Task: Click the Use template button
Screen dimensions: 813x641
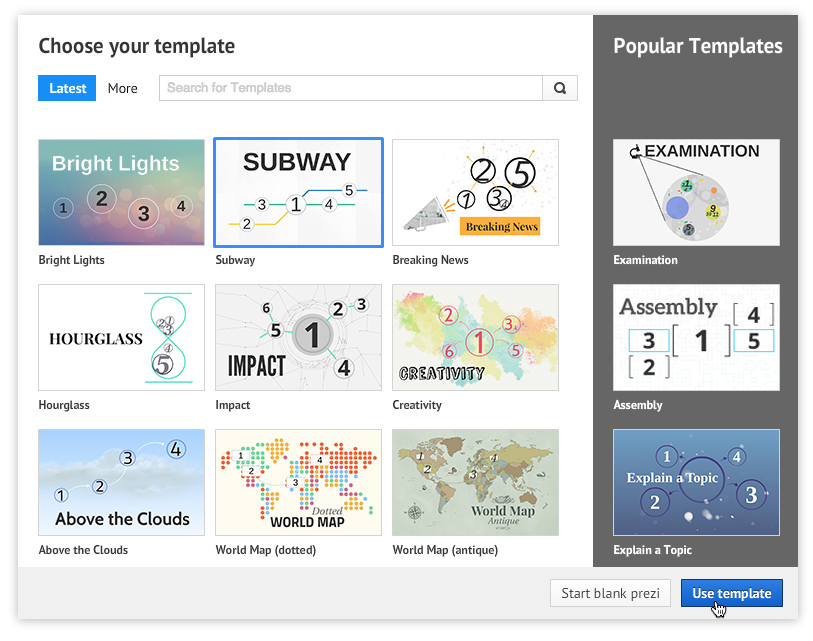Action: pyautogui.click(x=732, y=593)
